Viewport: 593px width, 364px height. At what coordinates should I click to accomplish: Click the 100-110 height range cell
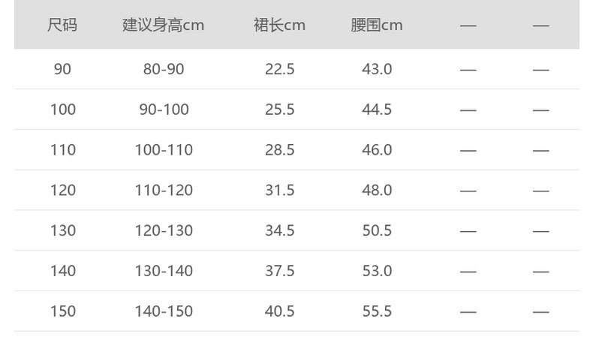(x=164, y=150)
